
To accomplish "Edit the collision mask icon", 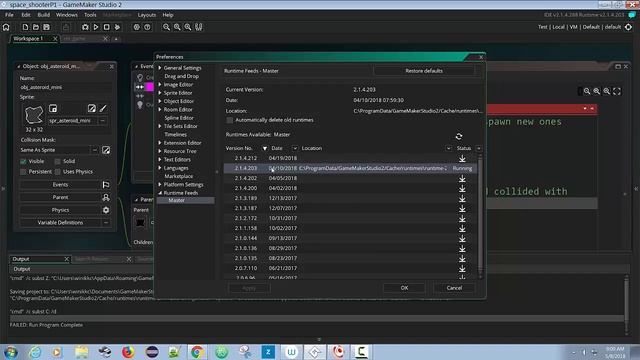I will (x=106, y=150).
